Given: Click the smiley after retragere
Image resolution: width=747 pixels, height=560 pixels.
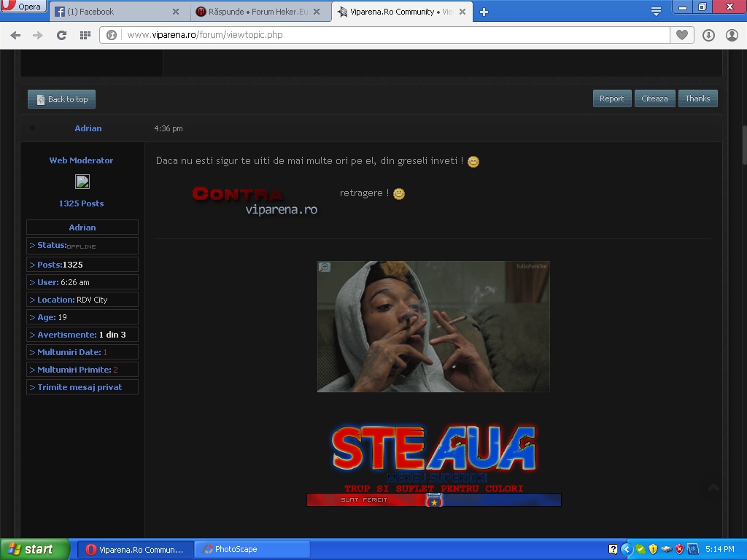Looking at the screenshot, I should coord(399,194).
